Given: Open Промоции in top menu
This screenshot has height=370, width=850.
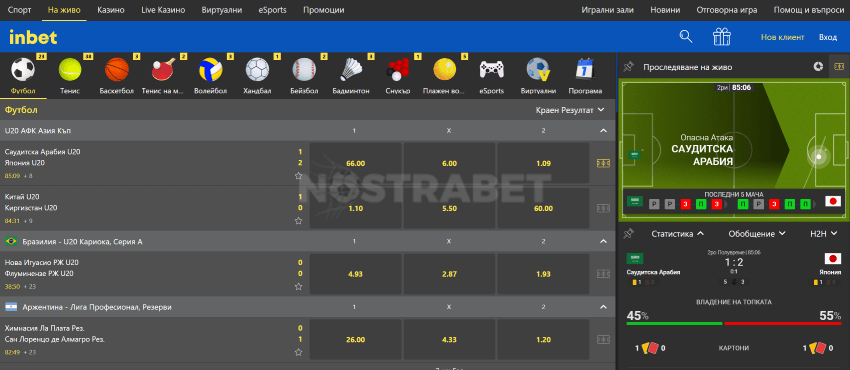Looking at the screenshot, I should 324,10.
